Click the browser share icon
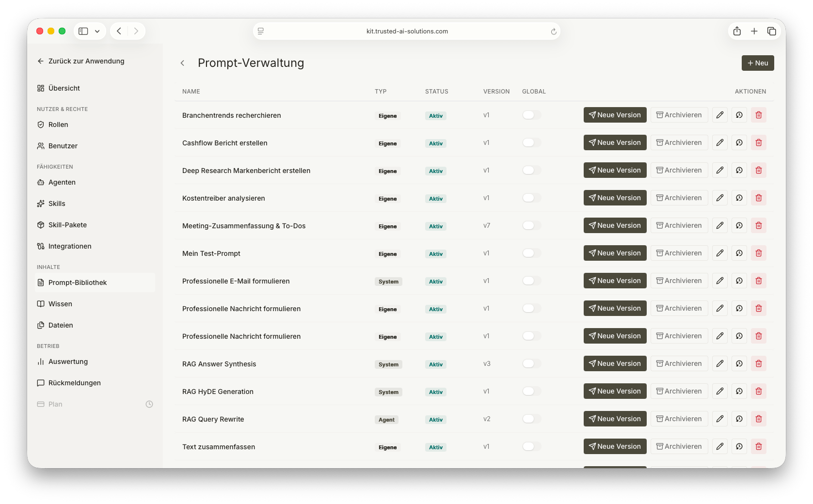 point(737,31)
